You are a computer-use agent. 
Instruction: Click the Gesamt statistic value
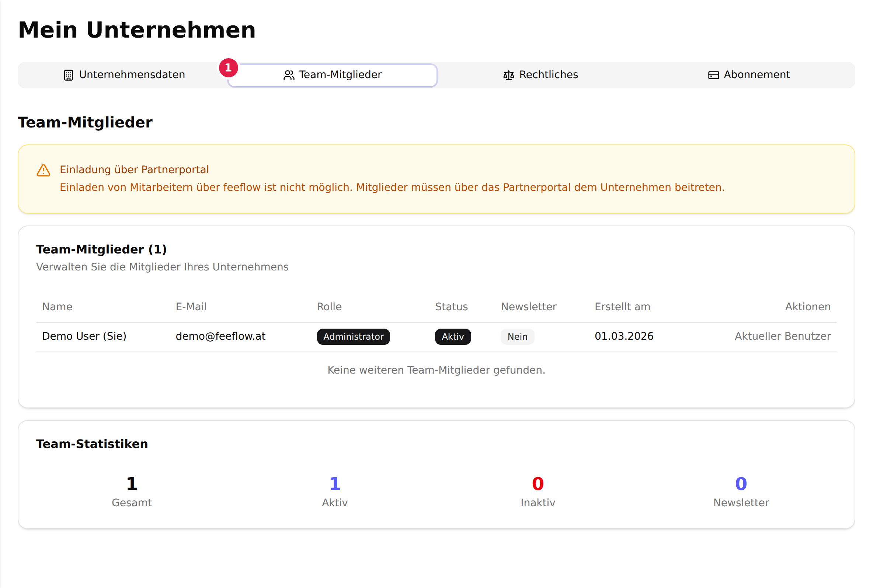pyautogui.click(x=132, y=484)
